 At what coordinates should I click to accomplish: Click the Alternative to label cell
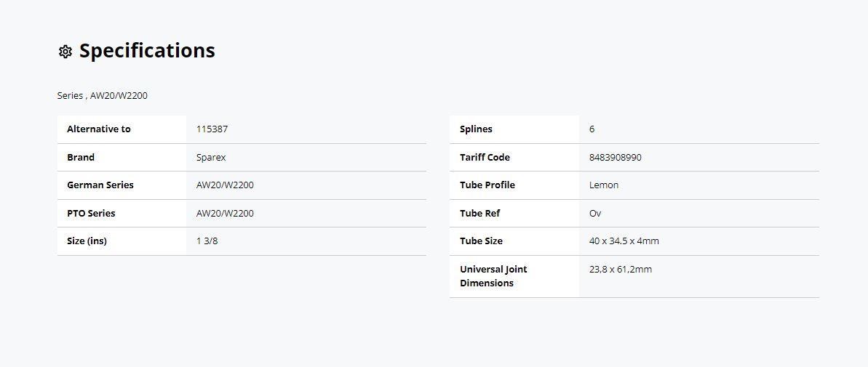pyautogui.click(x=122, y=129)
